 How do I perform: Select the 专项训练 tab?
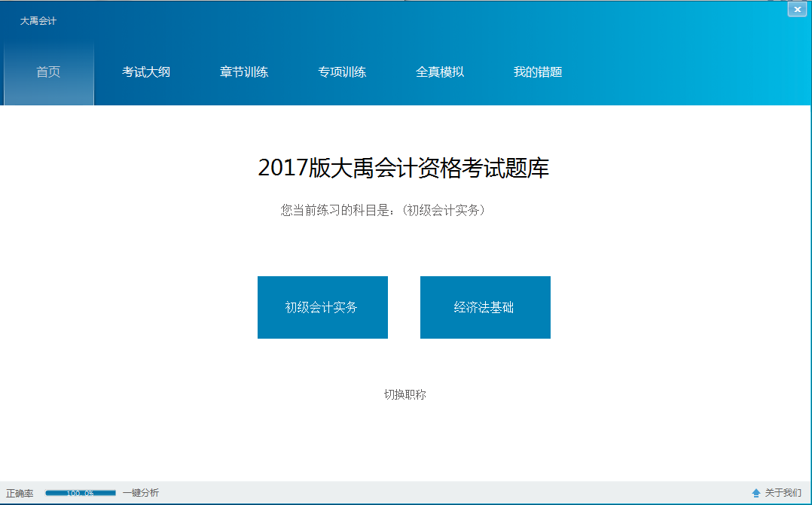(342, 72)
